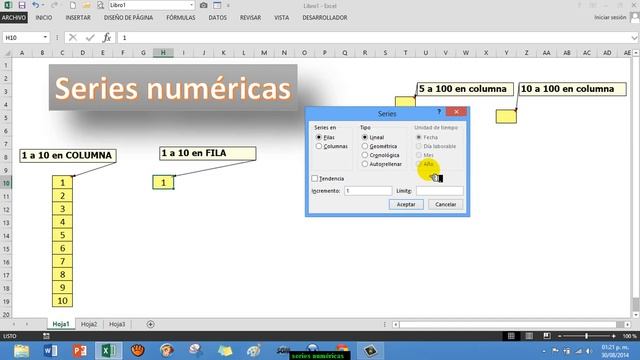
Task: Click Excel icon in taskbar
Action: pos(109,351)
